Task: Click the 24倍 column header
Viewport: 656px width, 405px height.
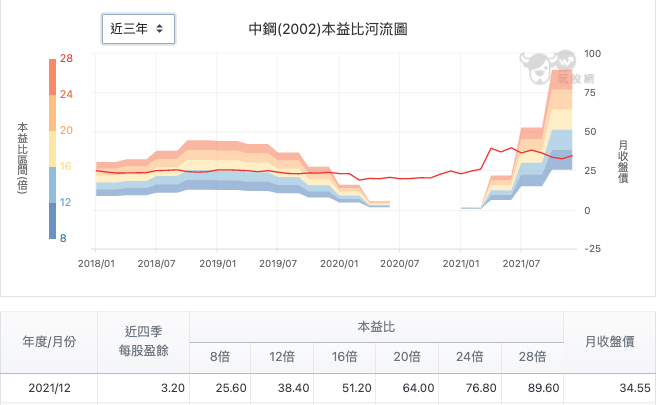Action: (x=470, y=358)
